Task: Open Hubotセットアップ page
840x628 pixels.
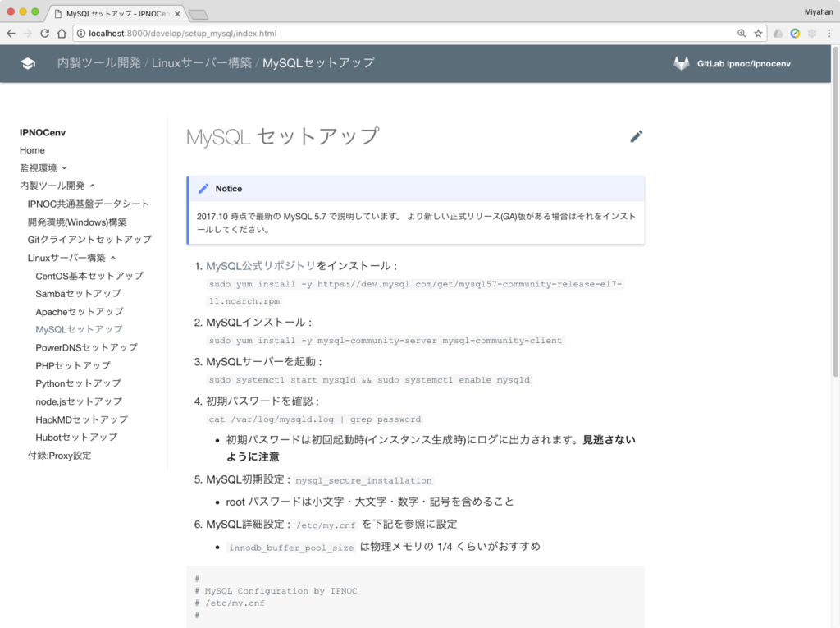Action: 76,437
